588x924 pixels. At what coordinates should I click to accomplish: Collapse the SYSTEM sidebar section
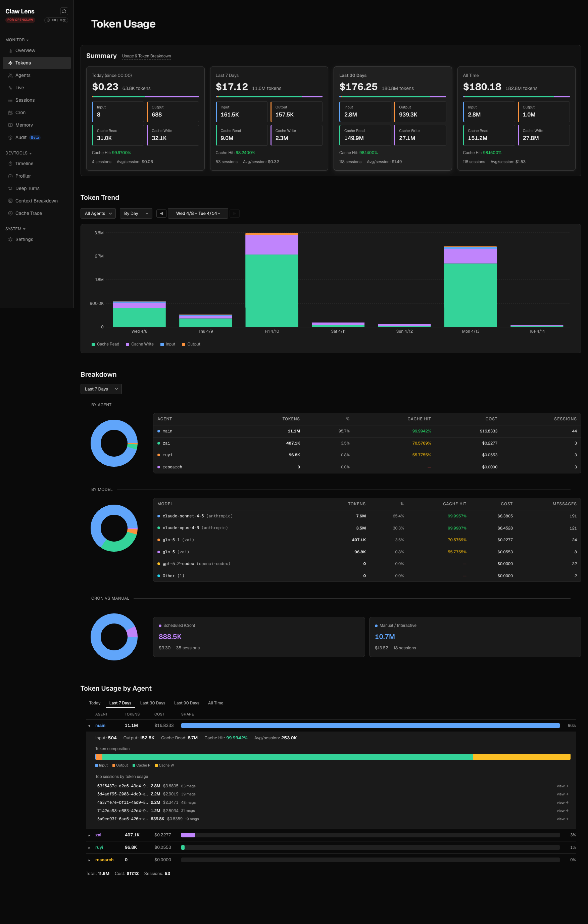pyautogui.click(x=15, y=229)
